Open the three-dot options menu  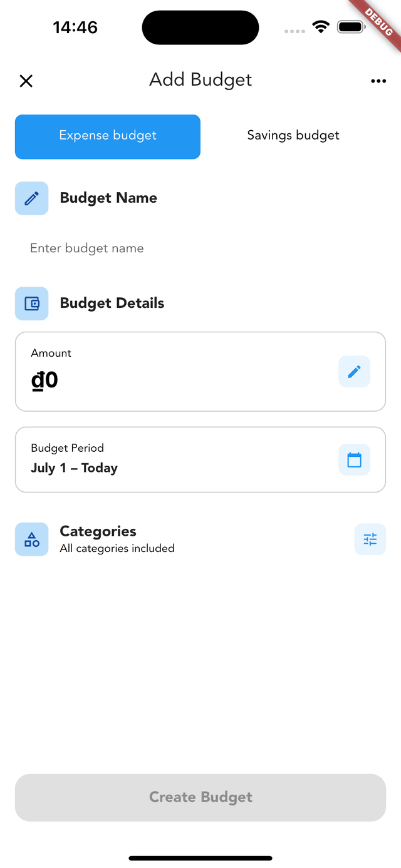pyautogui.click(x=378, y=81)
